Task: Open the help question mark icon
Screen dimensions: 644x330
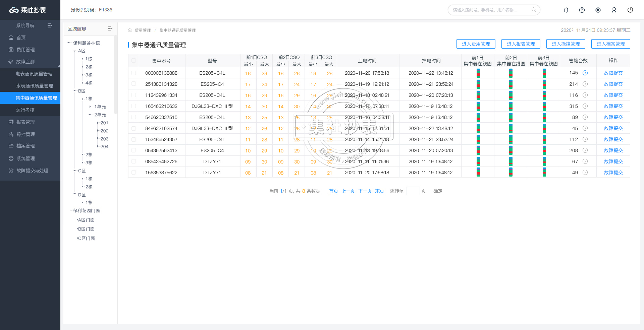Action: pyautogui.click(x=582, y=10)
